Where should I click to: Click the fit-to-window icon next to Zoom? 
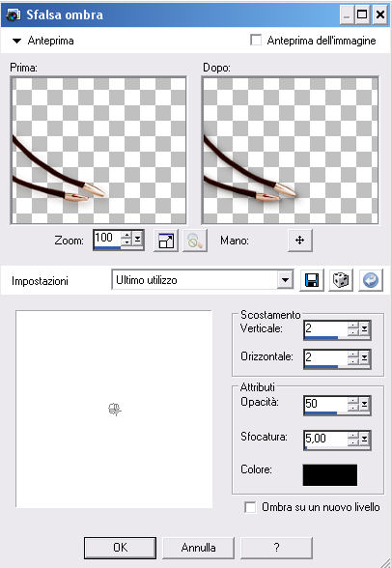click(166, 241)
